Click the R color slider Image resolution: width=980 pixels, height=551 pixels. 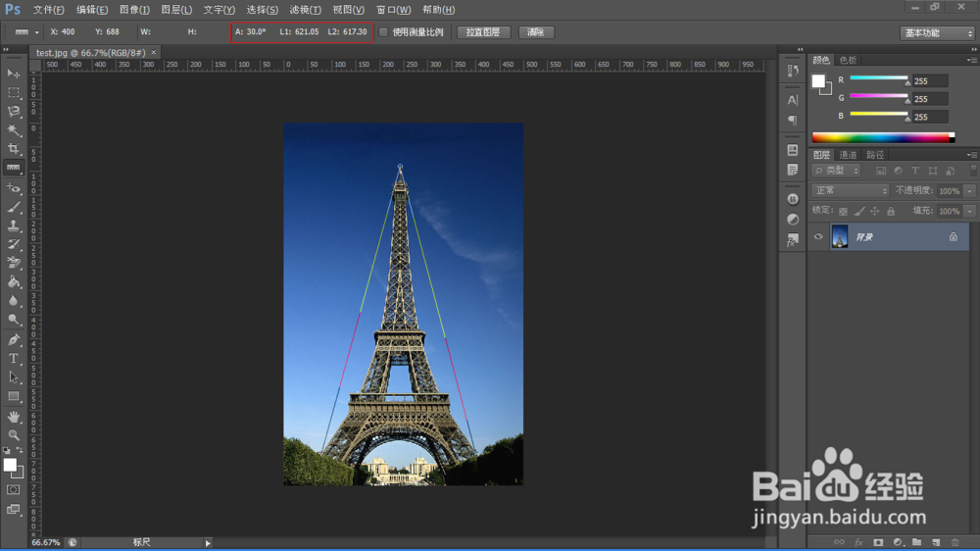[x=879, y=78]
